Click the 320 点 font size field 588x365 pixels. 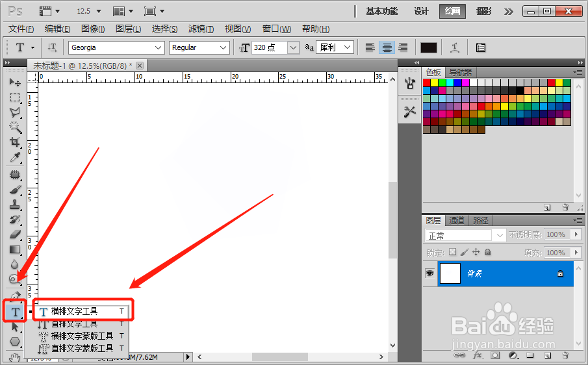(x=270, y=47)
